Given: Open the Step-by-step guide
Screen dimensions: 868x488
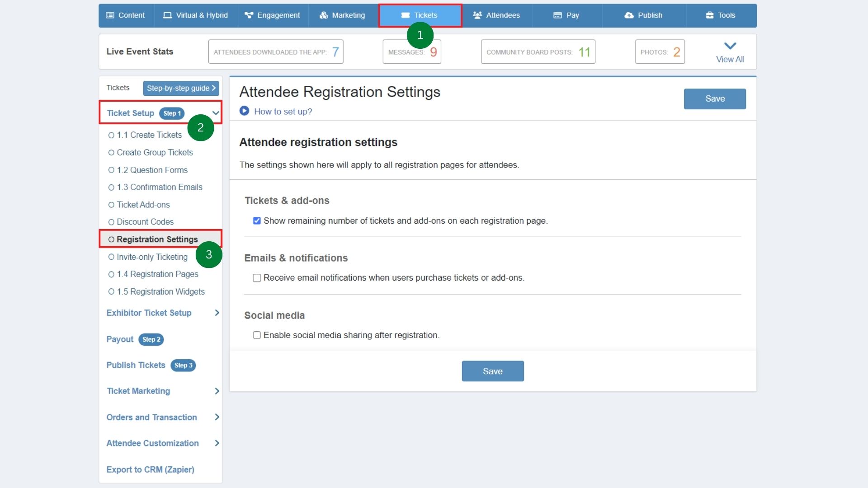Looking at the screenshot, I should pos(181,88).
